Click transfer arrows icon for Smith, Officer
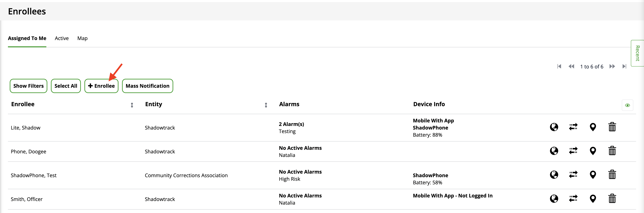Image resolution: width=644 pixels, height=213 pixels. [573, 199]
